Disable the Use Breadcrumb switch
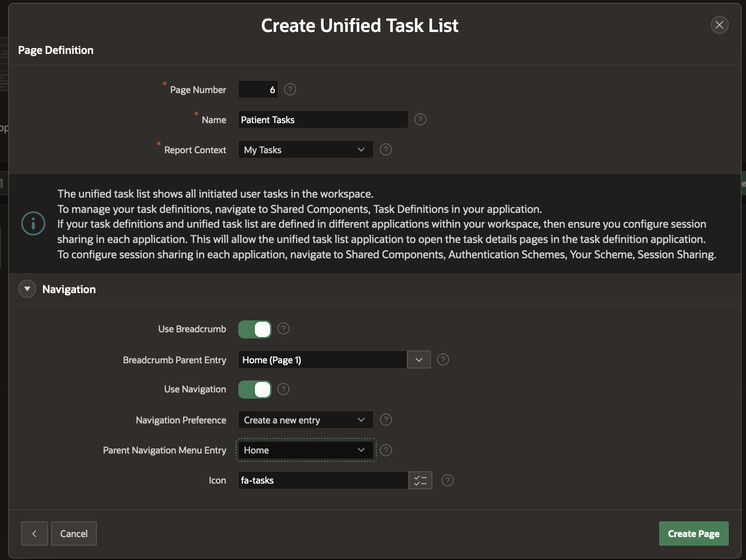 coord(255,329)
